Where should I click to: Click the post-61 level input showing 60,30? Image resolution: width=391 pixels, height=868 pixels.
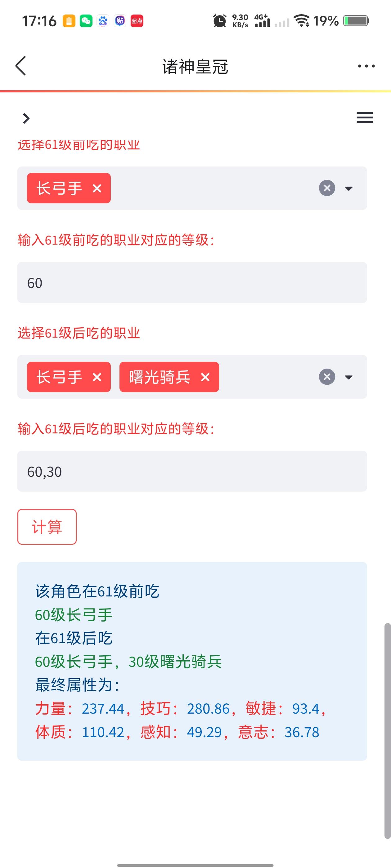(x=192, y=471)
